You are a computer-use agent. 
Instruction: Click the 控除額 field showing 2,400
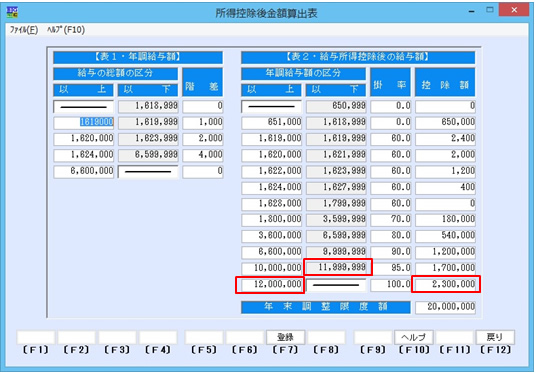[445, 138]
